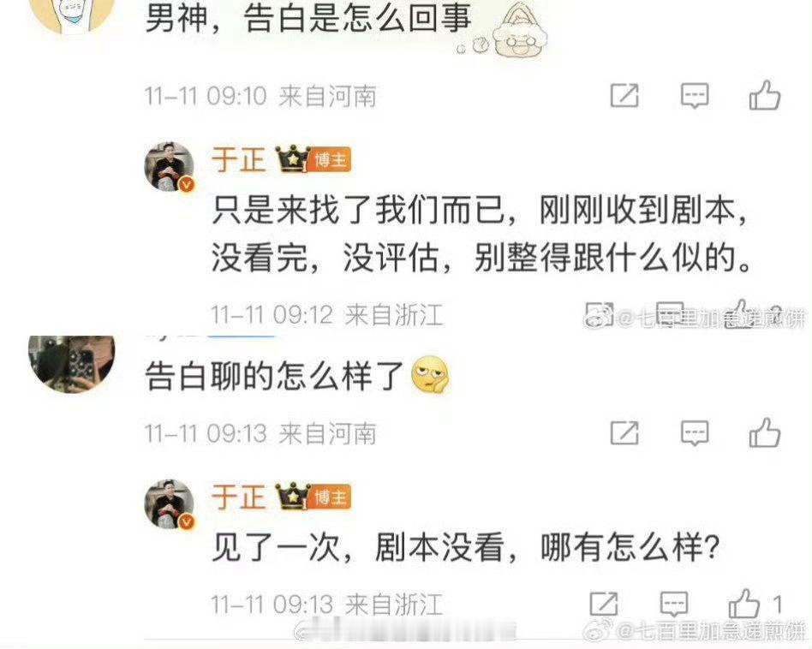812x649 pixels.
Task: Comment on 于正's 09:13 reply
Action: (674, 604)
